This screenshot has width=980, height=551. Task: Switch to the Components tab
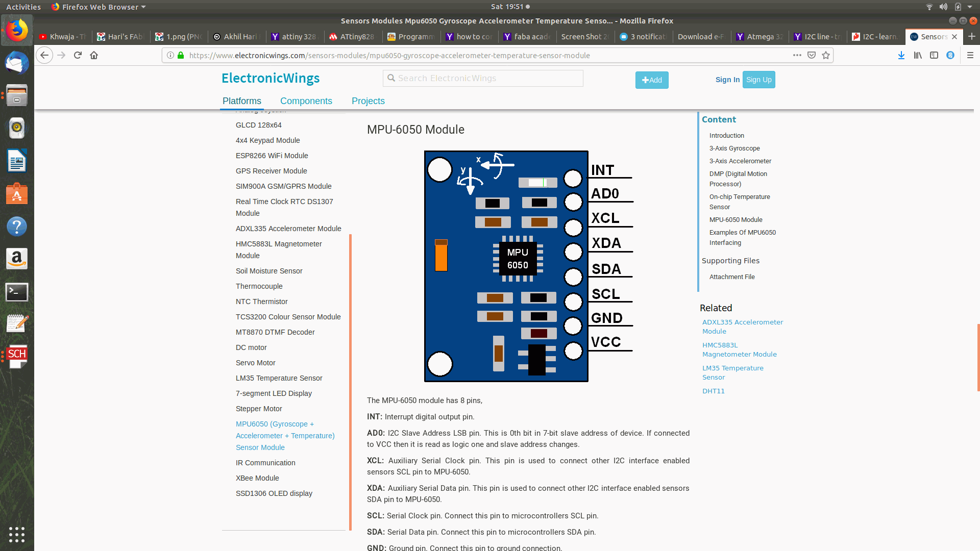click(306, 101)
